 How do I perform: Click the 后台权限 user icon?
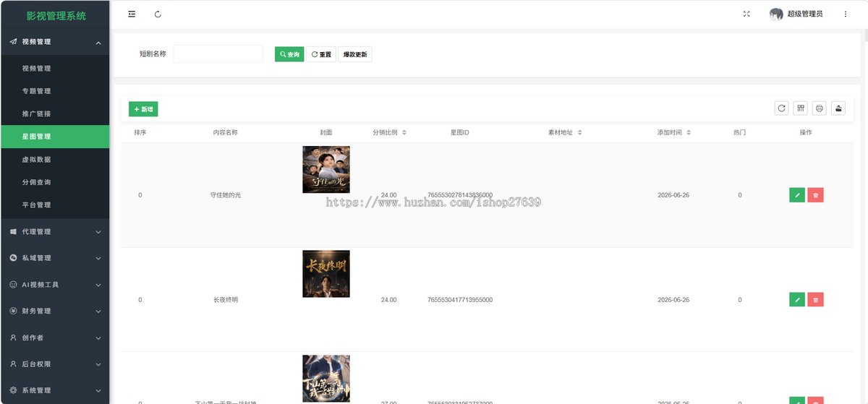[x=13, y=364]
